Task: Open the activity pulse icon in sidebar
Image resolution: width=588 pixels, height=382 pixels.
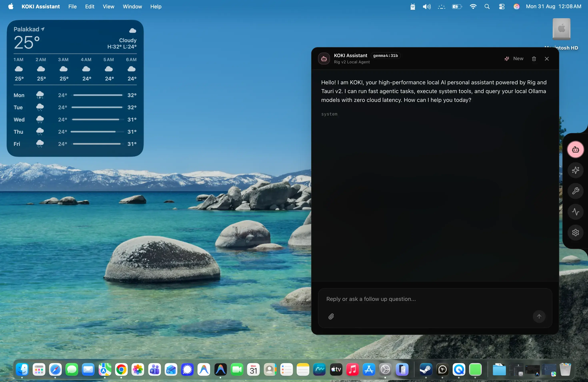Action: click(575, 212)
